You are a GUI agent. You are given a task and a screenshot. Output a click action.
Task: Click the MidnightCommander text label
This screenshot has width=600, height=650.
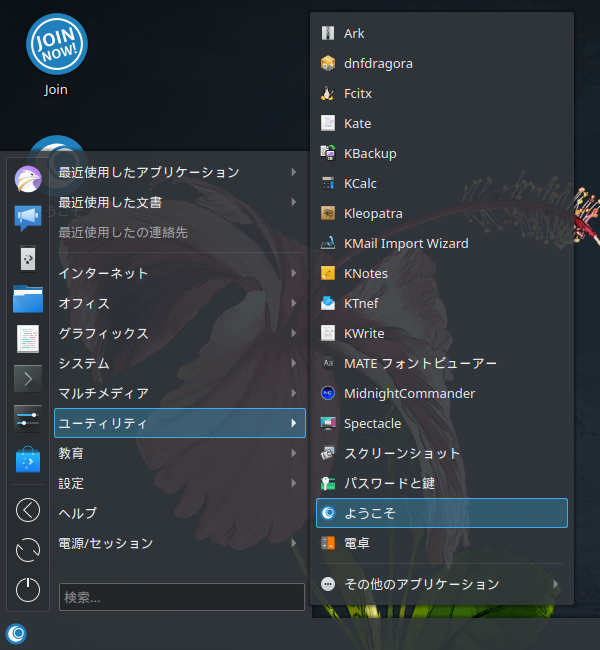click(409, 393)
